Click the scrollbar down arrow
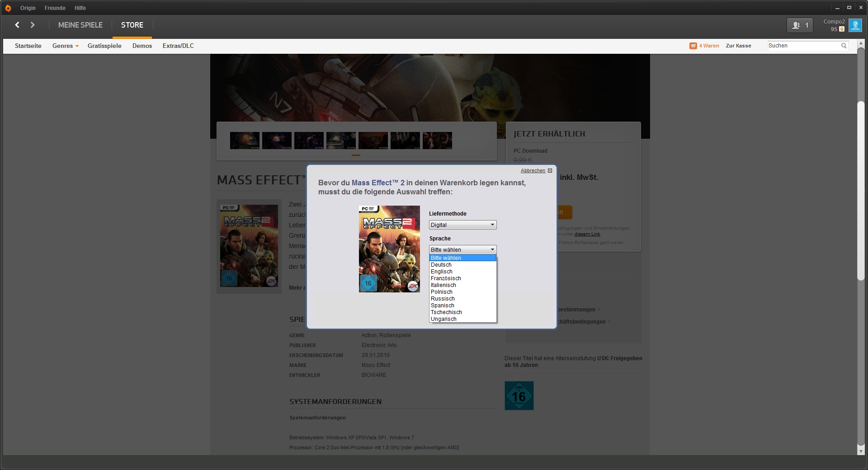This screenshot has width=868, height=470. coord(861,451)
